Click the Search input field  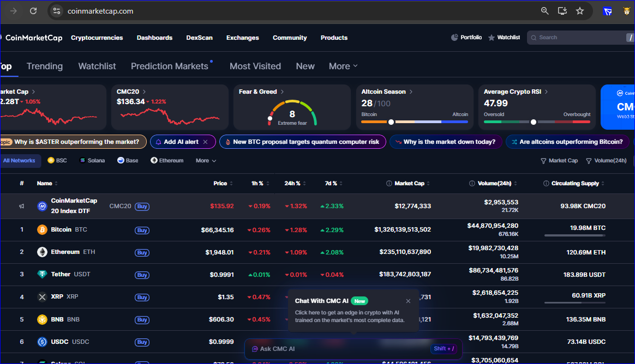[581, 38]
